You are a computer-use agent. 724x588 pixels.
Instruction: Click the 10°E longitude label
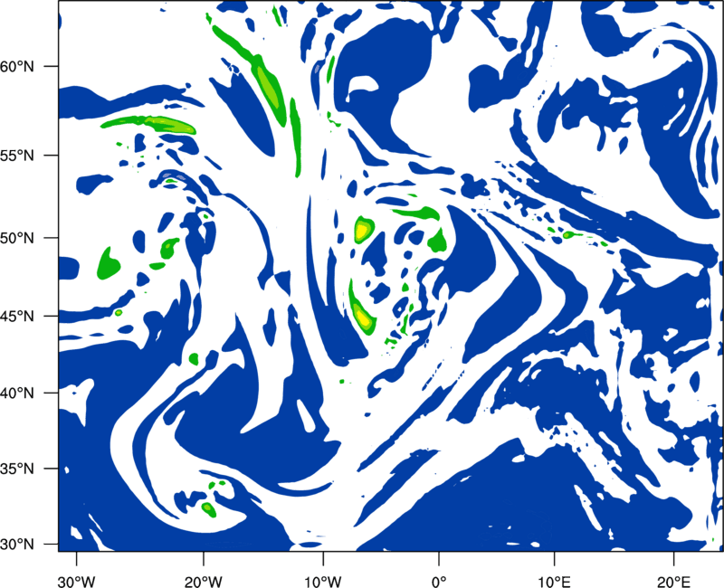click(554, 582)
